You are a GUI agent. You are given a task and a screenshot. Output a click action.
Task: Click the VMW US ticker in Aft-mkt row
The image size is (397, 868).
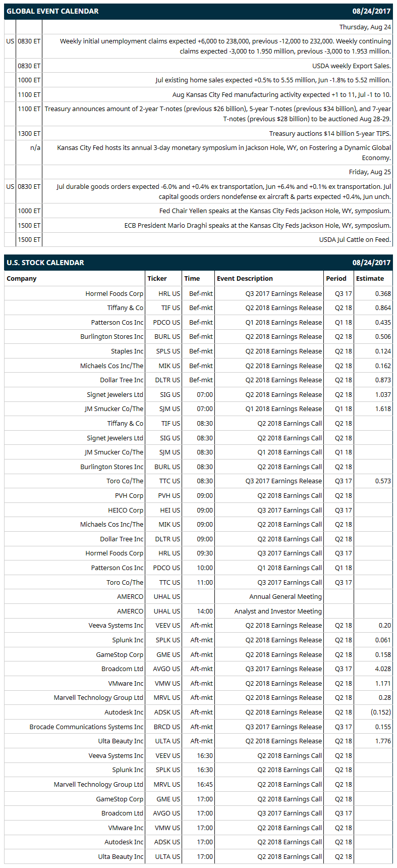click(x=167, y=683)
